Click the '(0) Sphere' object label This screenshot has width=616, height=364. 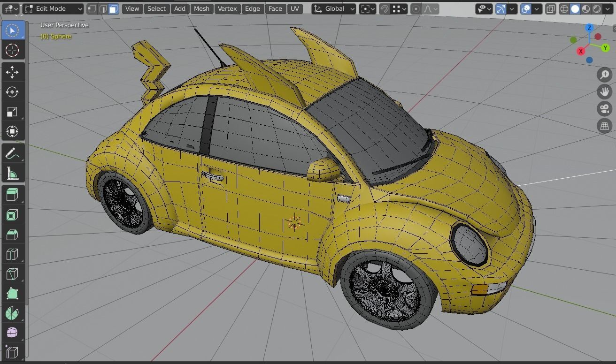56,36
